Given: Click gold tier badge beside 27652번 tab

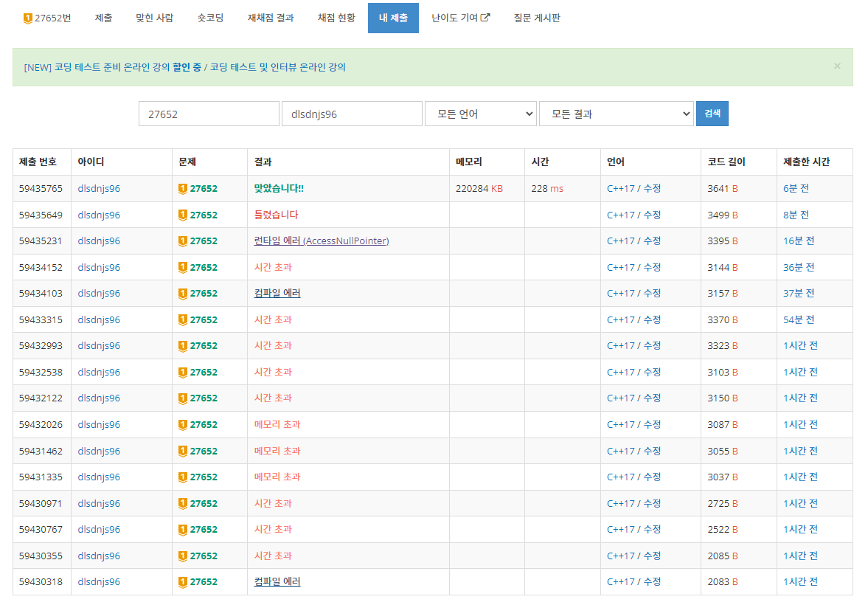Looking at the screenshot, I should pyautogui.click(x=28, y=18).
